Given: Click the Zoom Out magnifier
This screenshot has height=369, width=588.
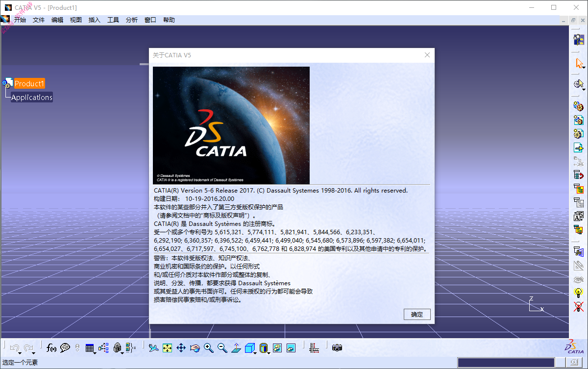Looking at the screenshot, I should [222, 348].
